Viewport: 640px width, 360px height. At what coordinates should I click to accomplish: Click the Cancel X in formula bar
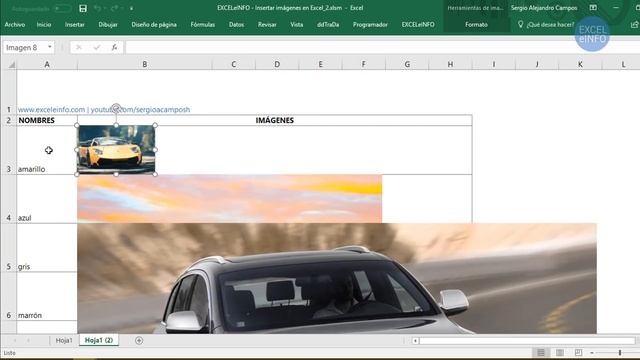(x=79, y=48)
